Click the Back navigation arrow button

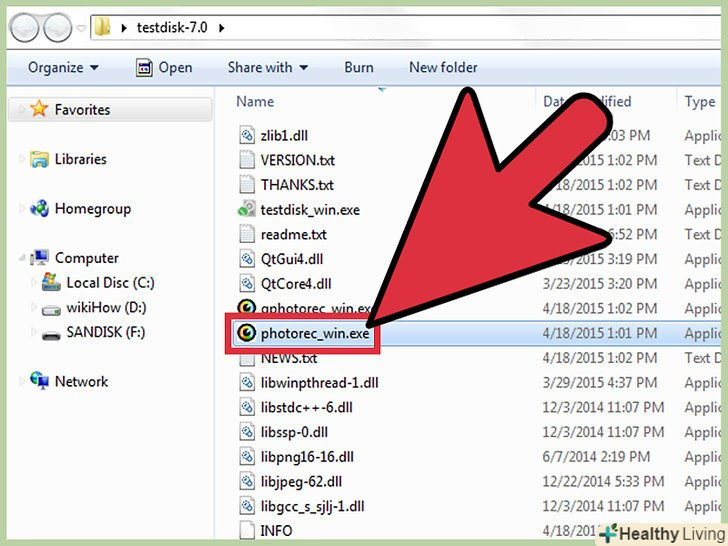(25, 28)
